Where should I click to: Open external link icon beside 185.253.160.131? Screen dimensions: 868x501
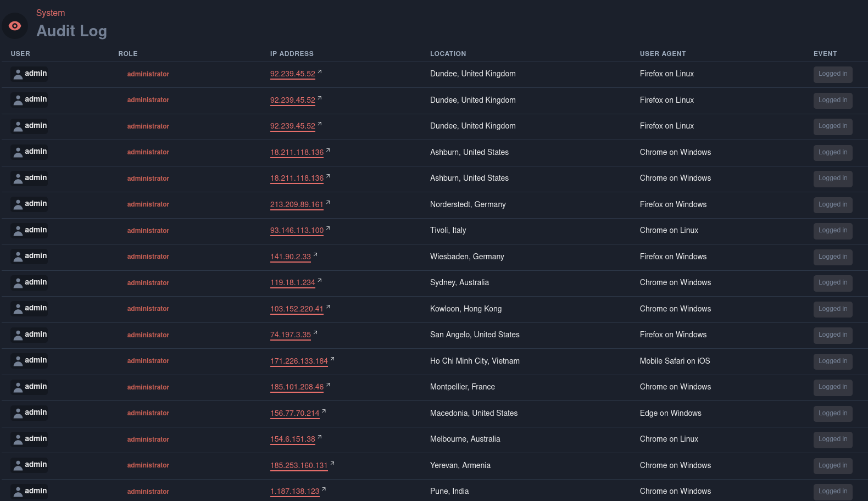click(332, 464)
